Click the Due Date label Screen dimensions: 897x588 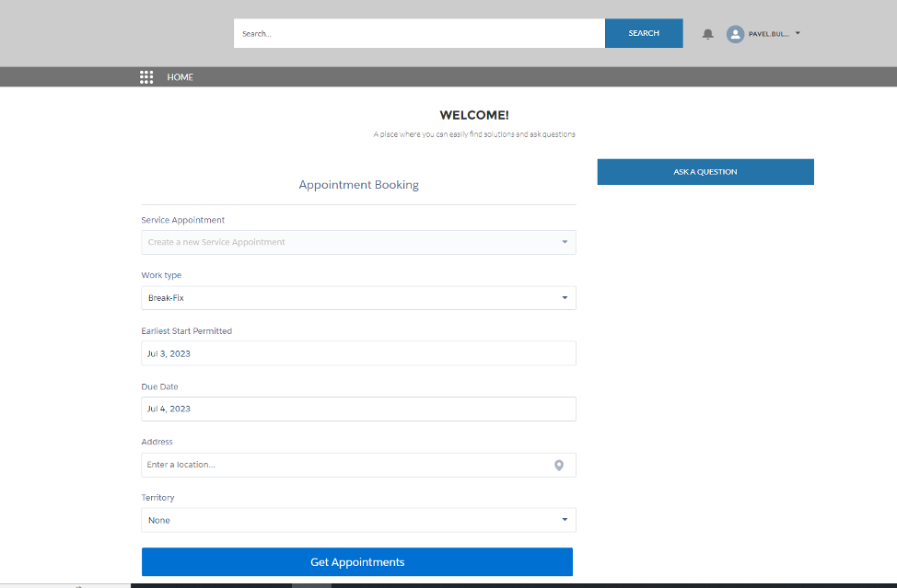click(159, 386)
